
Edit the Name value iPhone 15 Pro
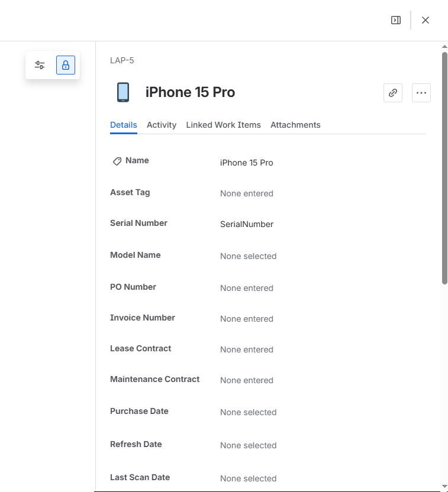246,163
